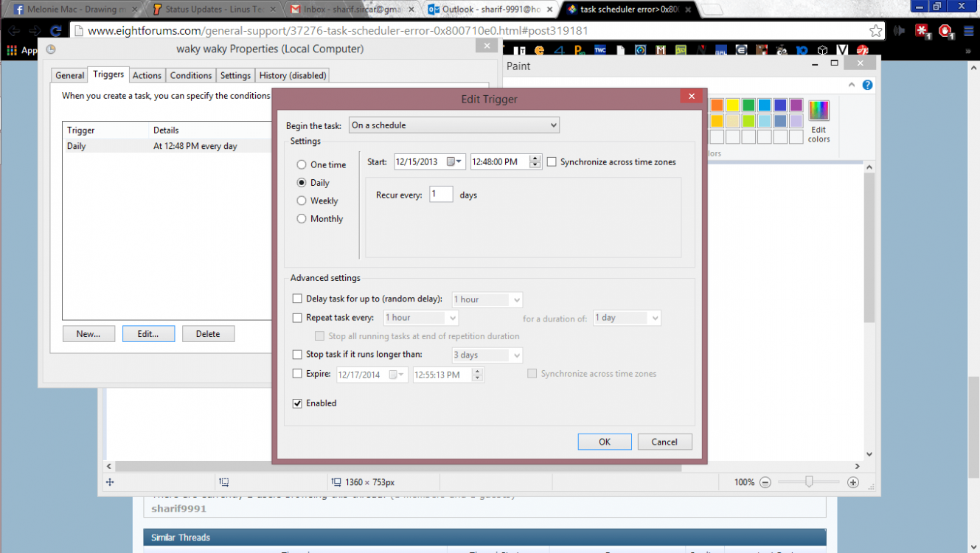The height and width of the screenshot is (553, 980).
Task: Cancel the Edit Trigger dialog
Action: click(x=664, y=442)
